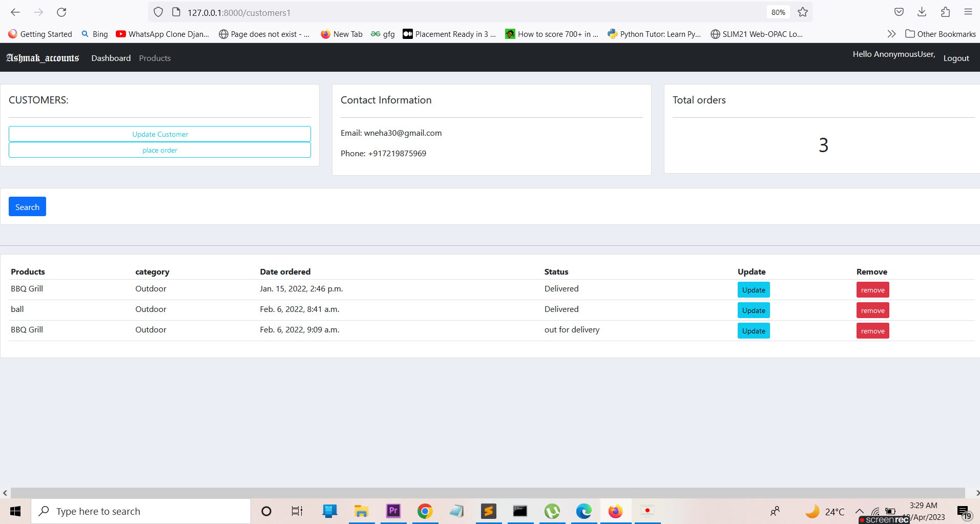Launch Firefox from the taskbar
This screenshot has height=524, width=980.
point(615,511)
